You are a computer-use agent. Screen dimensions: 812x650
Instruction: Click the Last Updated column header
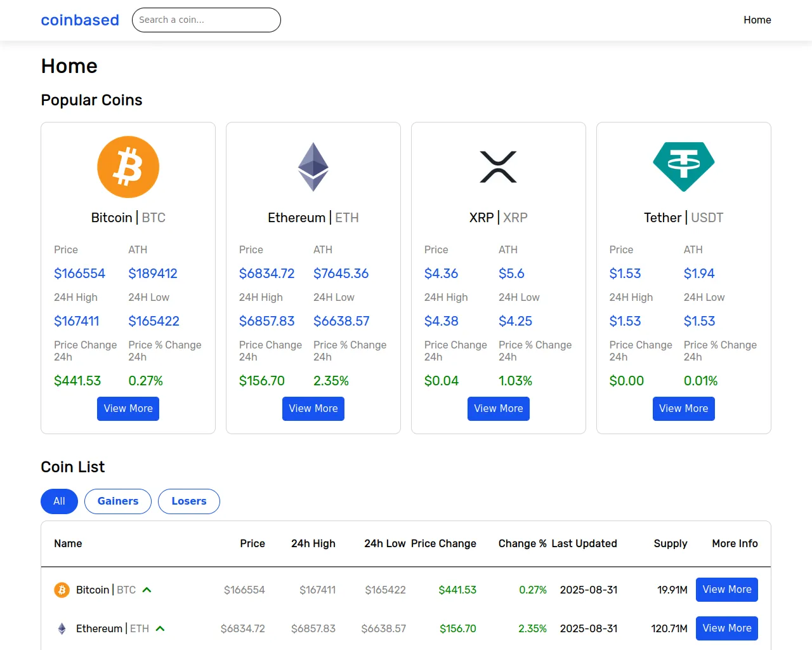[584, 543]
